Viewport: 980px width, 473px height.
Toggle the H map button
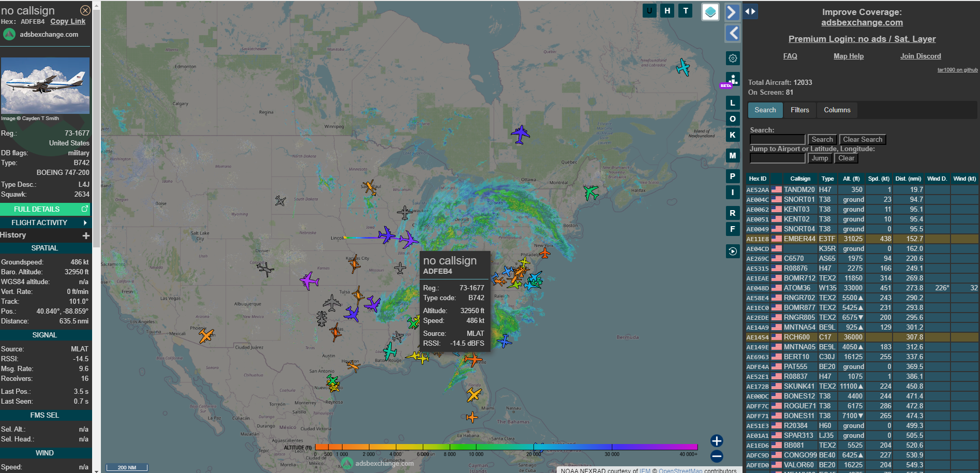pyautogui.click(x=667, y=10)
